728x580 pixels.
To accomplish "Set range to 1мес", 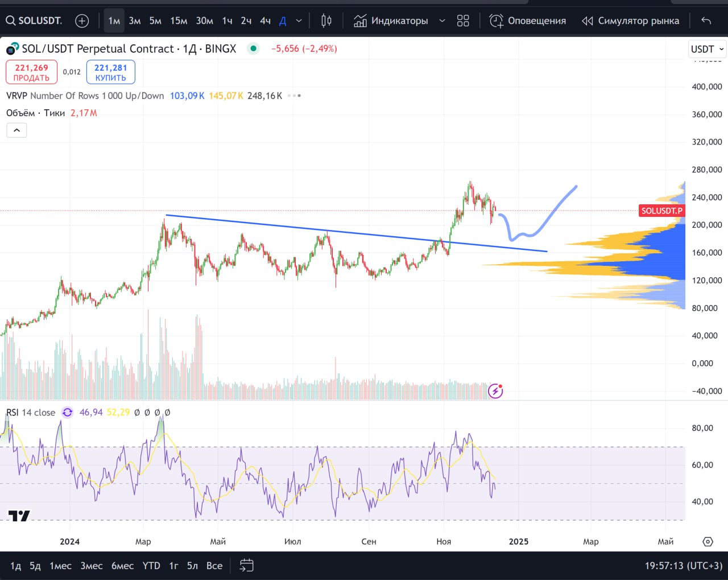I will click(x=60, y=566).
